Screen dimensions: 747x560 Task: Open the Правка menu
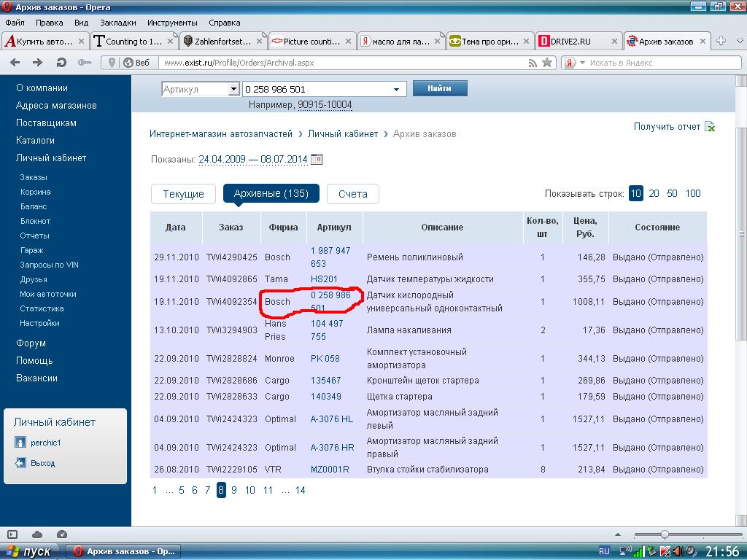coord(49,23)
